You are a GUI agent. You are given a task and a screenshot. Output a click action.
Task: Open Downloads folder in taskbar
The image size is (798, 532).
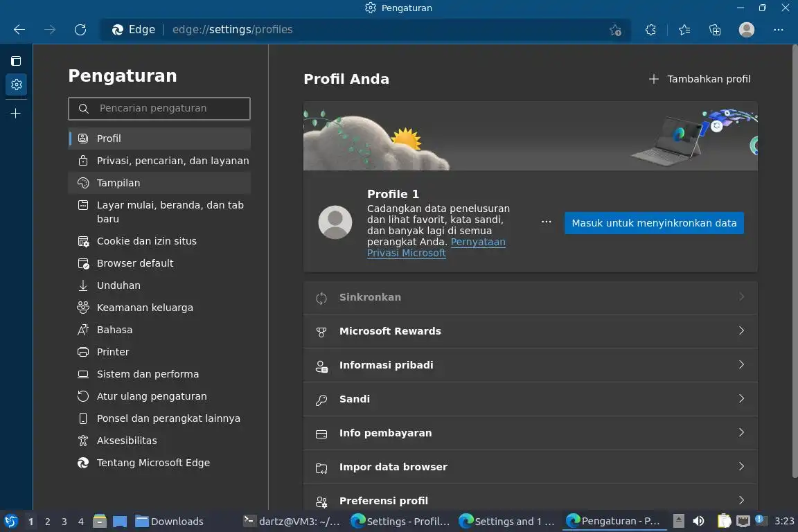click(x=169, y=522)
